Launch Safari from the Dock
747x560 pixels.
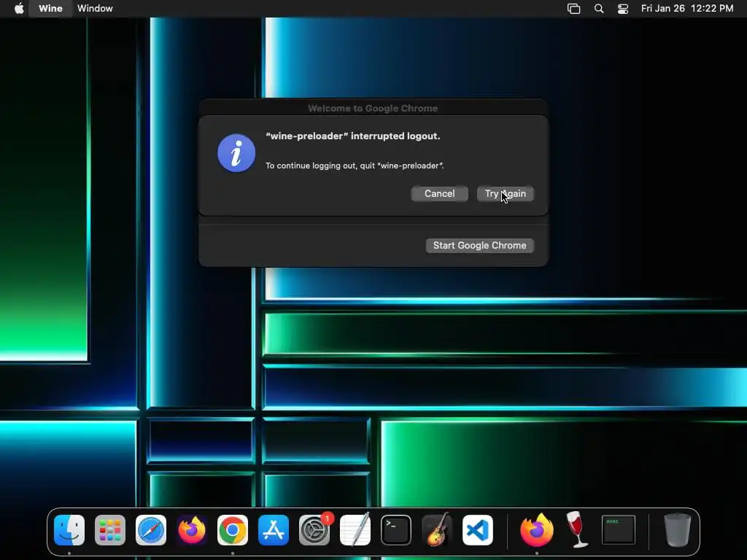pos(151,530)
